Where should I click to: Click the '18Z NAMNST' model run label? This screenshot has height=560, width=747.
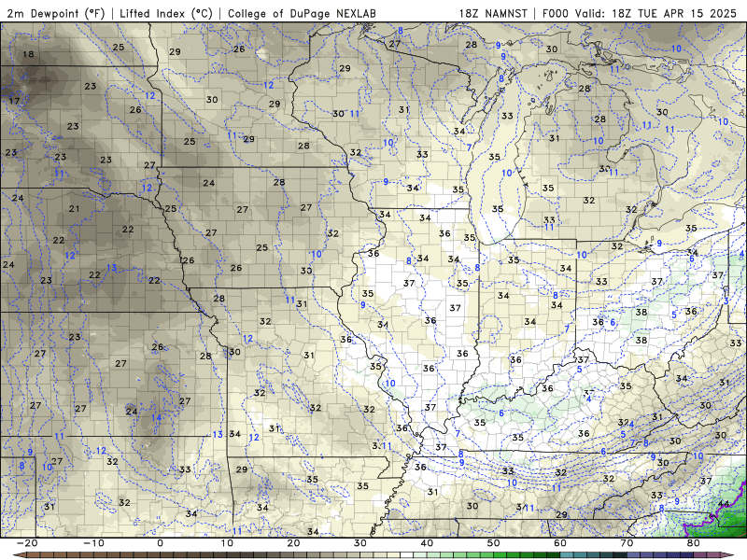click(493, 13)
